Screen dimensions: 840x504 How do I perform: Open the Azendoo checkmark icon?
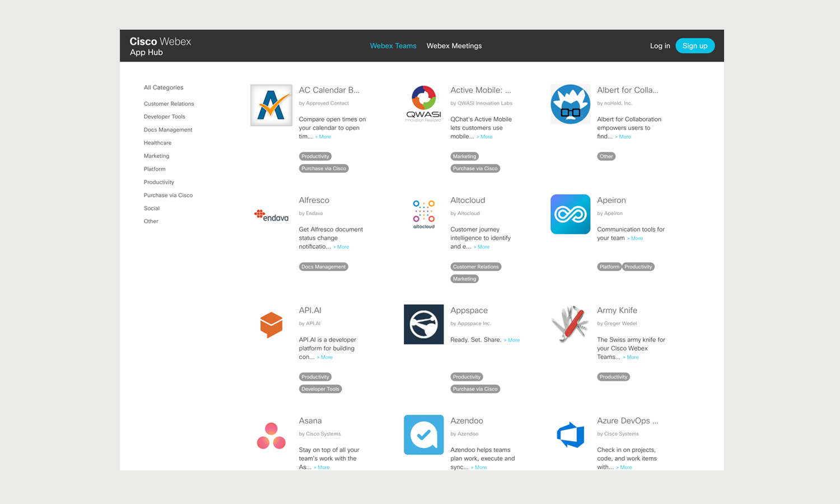point(424,435)
